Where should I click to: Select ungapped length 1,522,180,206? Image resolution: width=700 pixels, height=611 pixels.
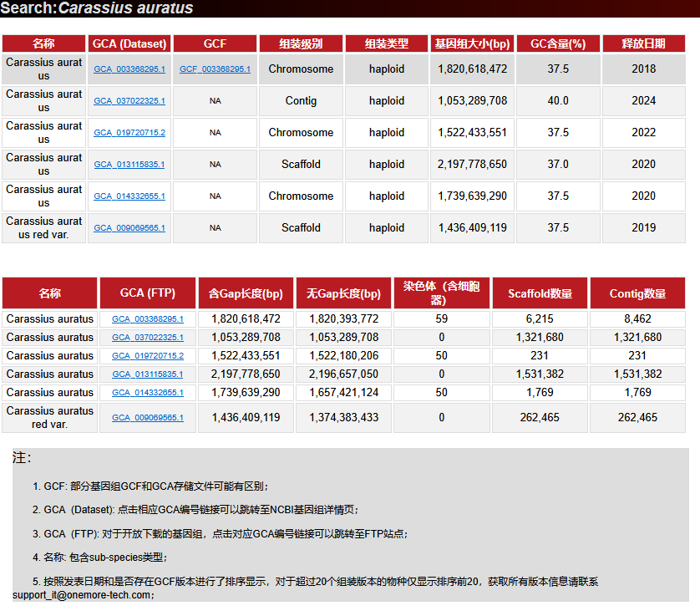tap(344, 356)
